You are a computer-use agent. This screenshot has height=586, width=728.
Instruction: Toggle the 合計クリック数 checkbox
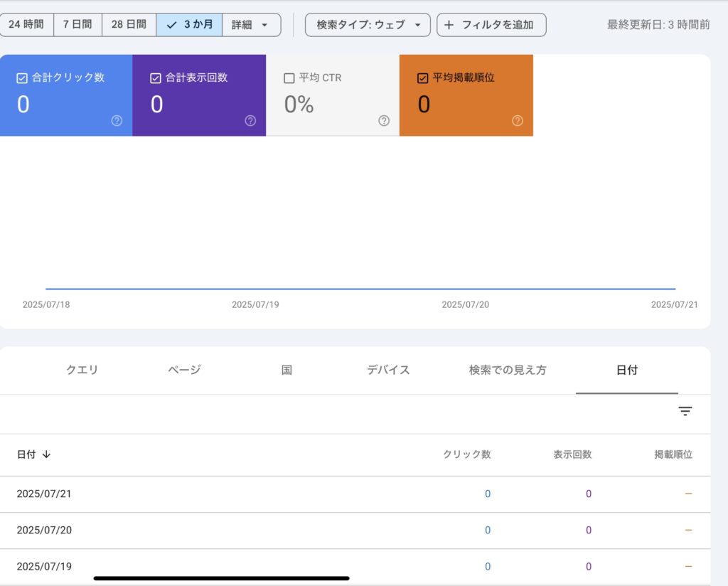pos(22,78)
